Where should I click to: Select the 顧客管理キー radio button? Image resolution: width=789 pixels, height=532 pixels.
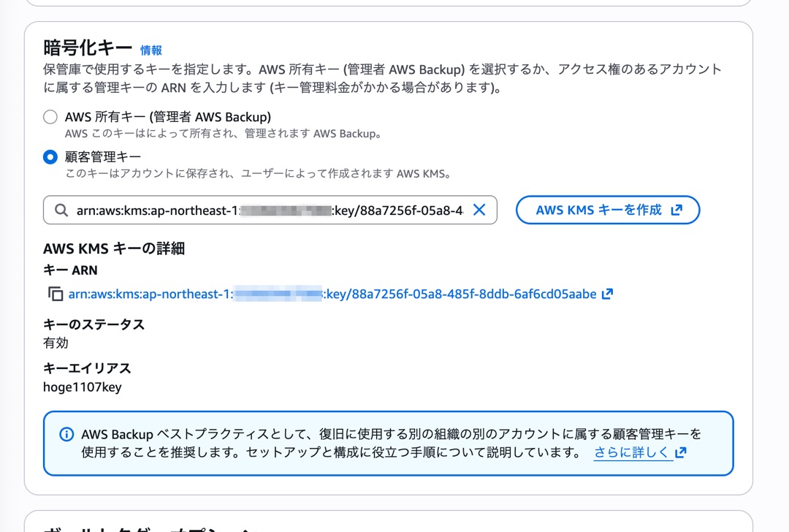point(49,156)
